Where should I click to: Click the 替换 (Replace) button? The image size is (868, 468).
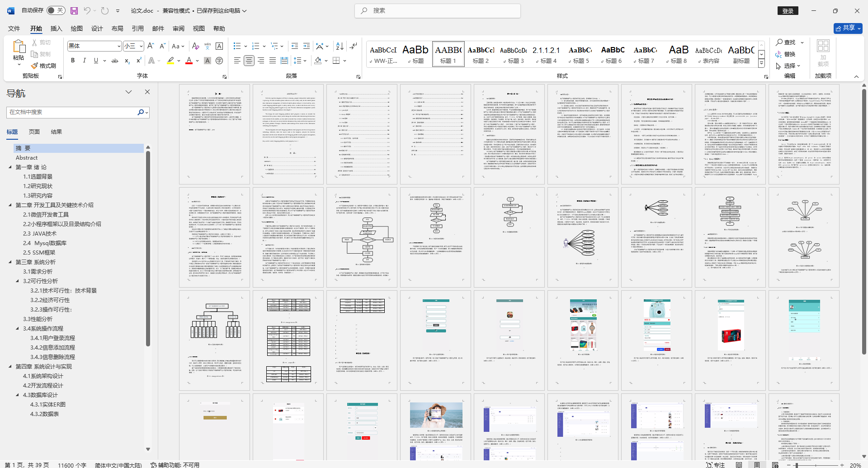coord(785,54)
